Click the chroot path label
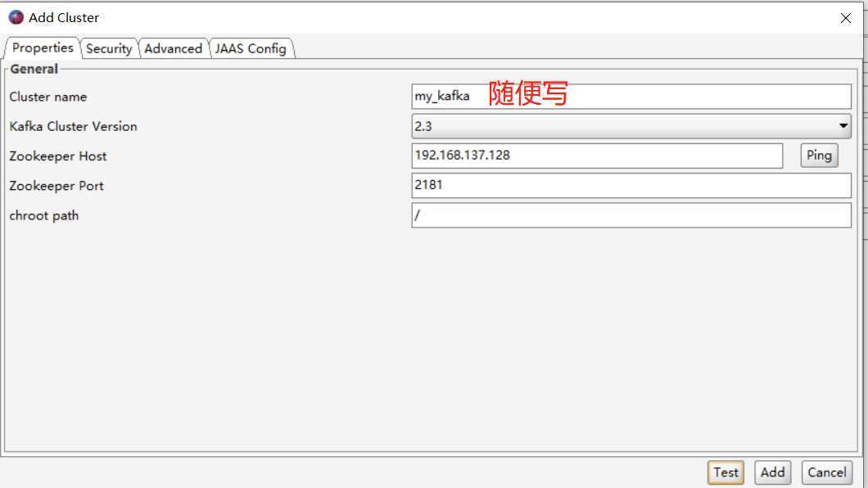Screen dimensions: 868x488 (x=44, y=216)
